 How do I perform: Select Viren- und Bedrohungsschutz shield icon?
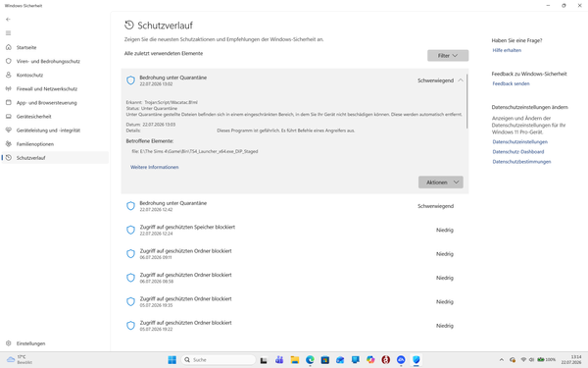pos(9,61)
